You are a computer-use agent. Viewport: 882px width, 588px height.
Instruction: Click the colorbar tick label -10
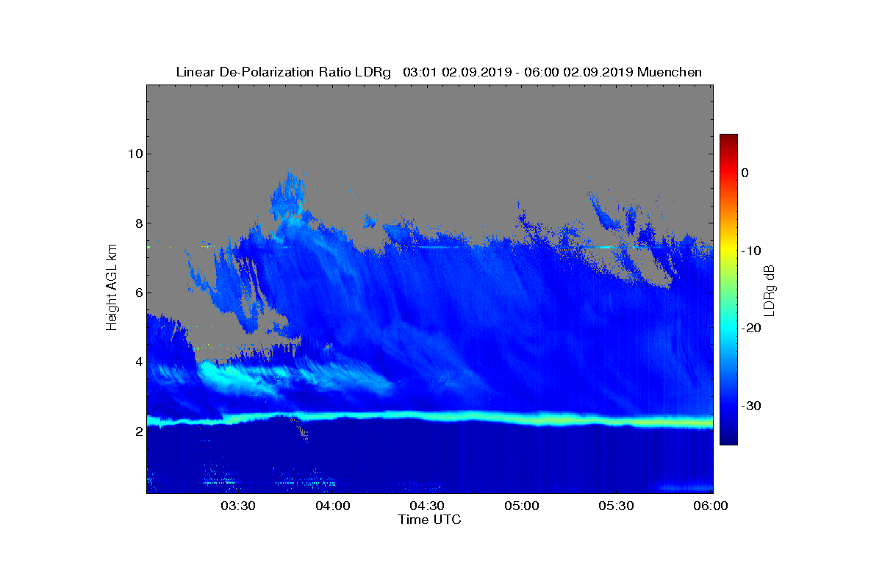pyautogui.click(x=750, y=251)
